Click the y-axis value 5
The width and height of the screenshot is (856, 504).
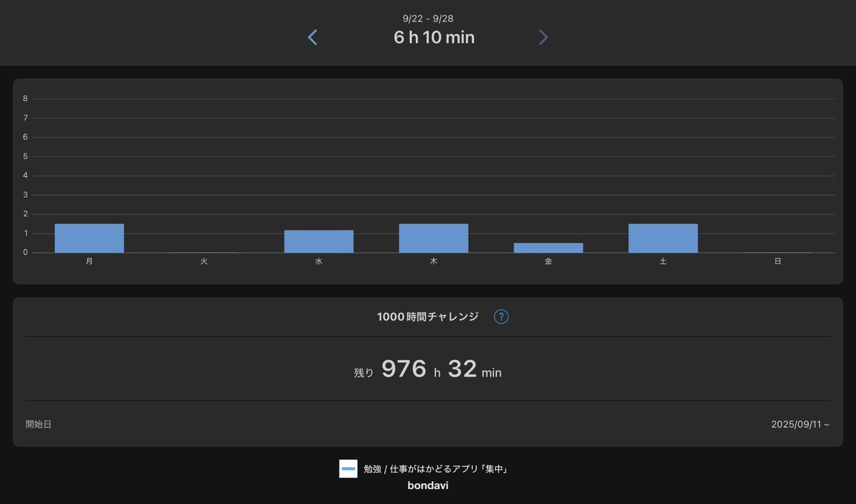[x=26, y=156]
